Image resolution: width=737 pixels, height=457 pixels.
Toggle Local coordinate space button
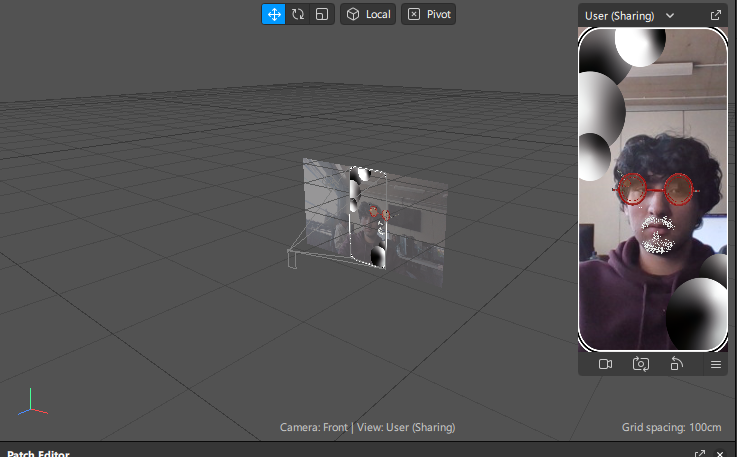[368, 14]
